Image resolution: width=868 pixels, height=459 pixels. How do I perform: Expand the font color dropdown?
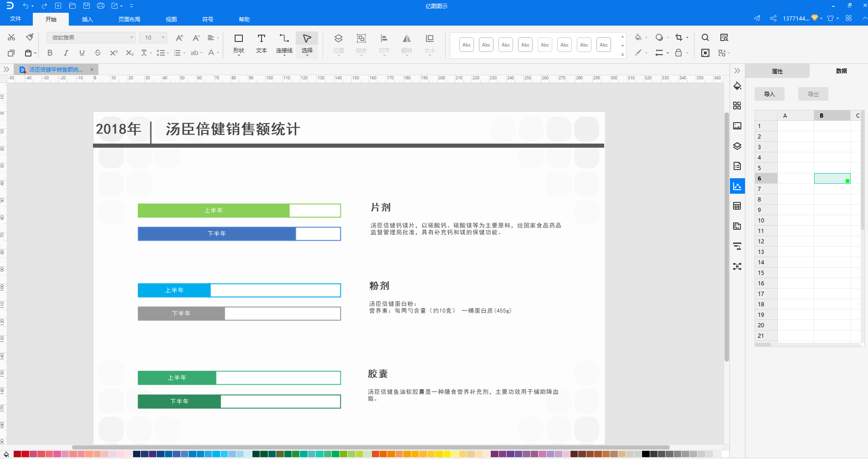218,53
